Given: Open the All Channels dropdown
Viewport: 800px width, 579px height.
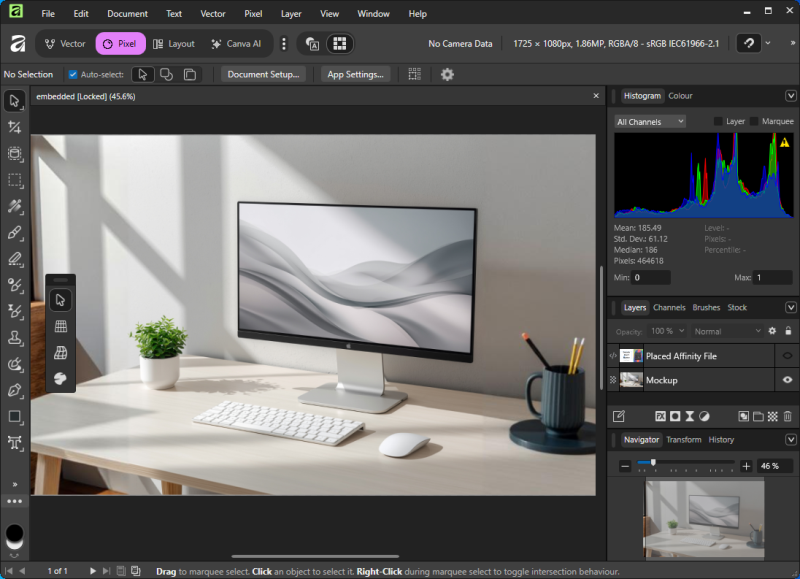Looking at the screenshot, I should point(650,121).
